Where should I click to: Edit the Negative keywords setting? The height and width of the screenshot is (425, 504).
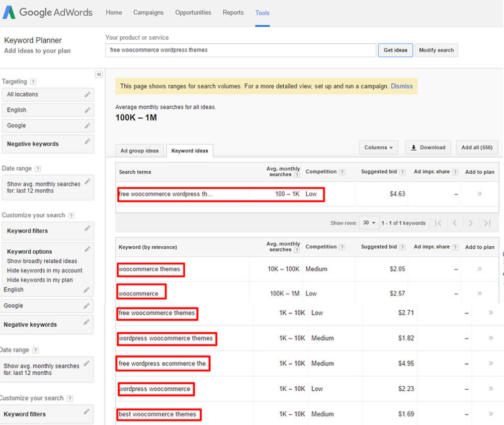87,141
